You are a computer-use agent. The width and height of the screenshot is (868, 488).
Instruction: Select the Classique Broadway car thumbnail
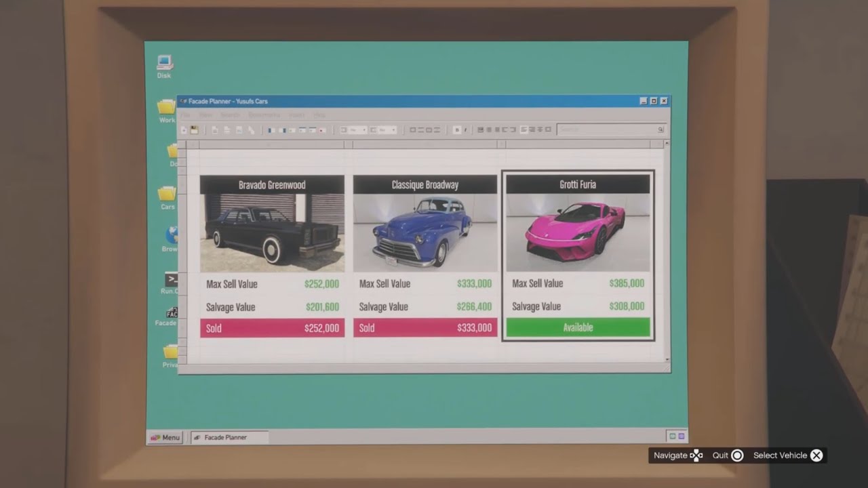click(x=425, y=232)
